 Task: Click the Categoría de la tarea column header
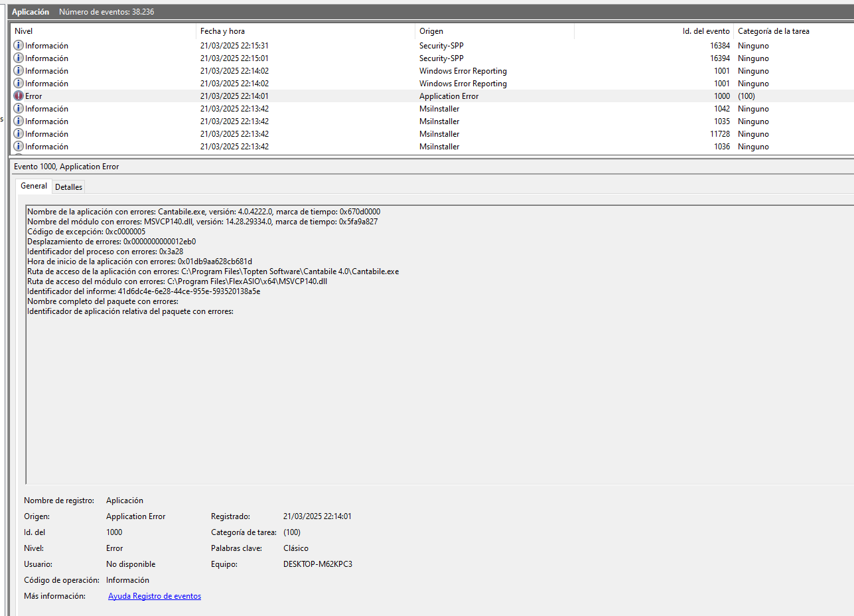[794, 31]
